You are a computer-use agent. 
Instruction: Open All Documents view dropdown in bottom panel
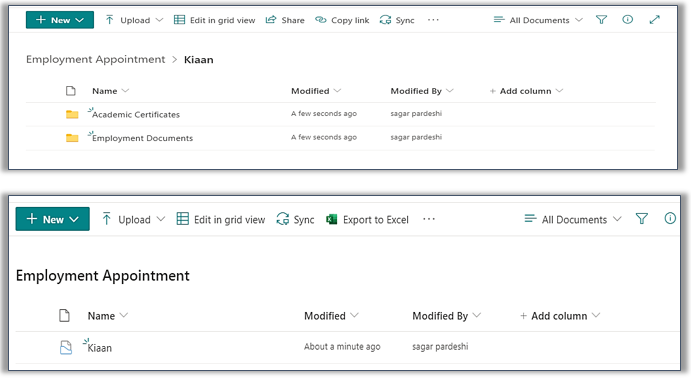pos(573,219)
